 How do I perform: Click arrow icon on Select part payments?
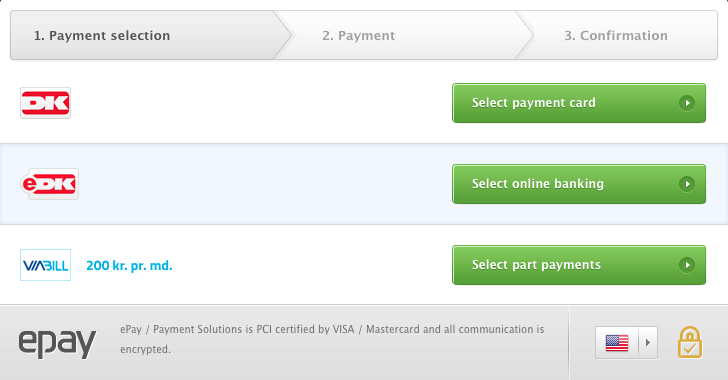(x=687, y=265)
